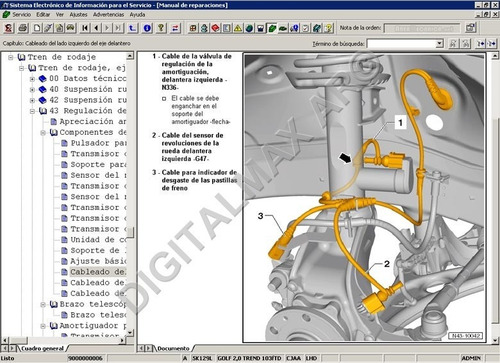The width and height of the screenshot is (500, 363).
Task: Click the '2' arrow search navigation icon
Action: [492, 44]
